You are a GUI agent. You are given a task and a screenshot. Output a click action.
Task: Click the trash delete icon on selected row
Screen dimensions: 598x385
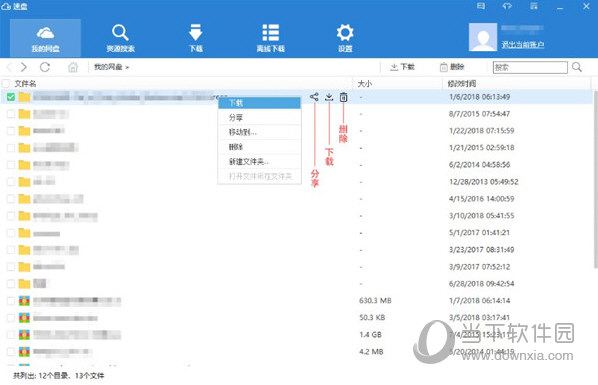pos(344,97)
